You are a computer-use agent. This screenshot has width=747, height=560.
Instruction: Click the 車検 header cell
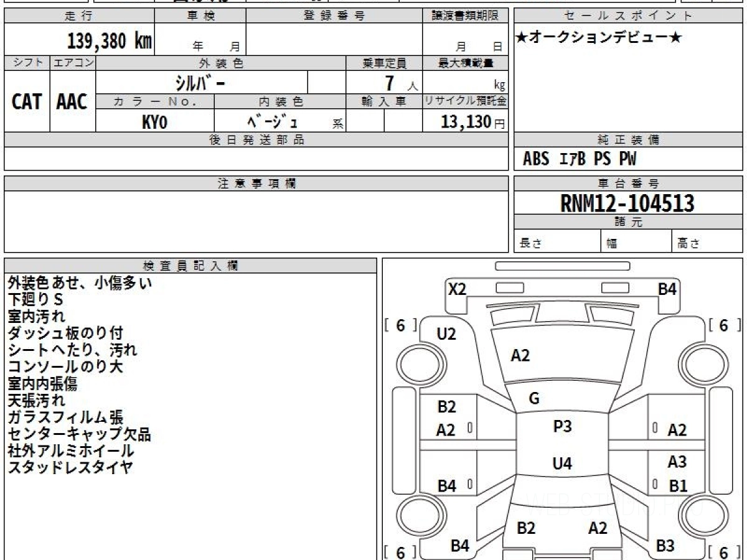(200, 16)
